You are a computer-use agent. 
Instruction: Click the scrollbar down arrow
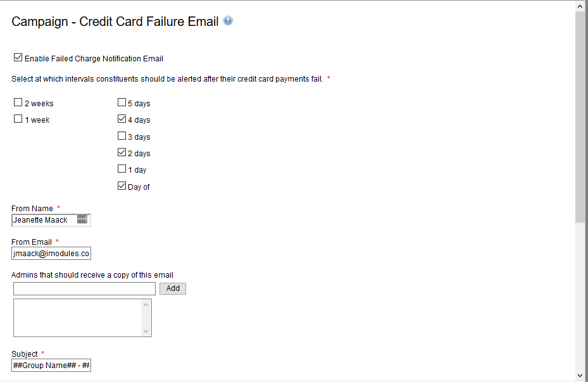pos(581,374)
